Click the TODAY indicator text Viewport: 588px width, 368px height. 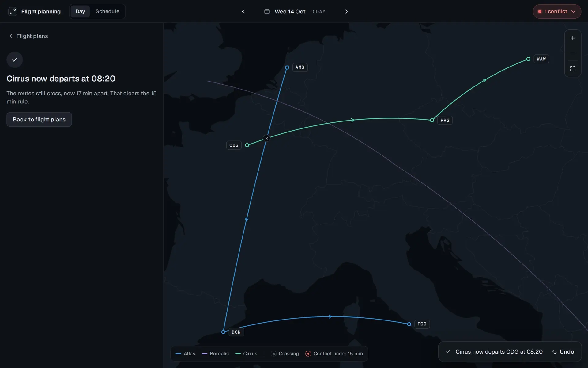tap(318, 12)
